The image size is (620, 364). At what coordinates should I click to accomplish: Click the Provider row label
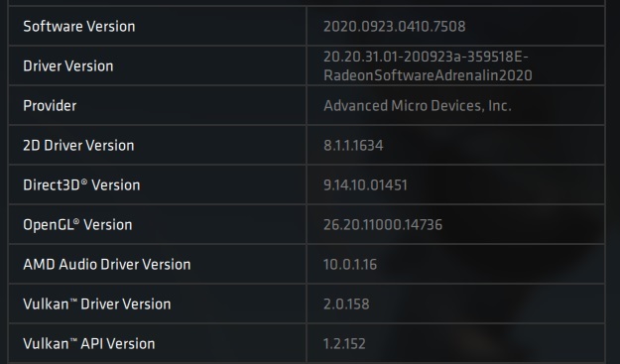click(x=50, y=105)
